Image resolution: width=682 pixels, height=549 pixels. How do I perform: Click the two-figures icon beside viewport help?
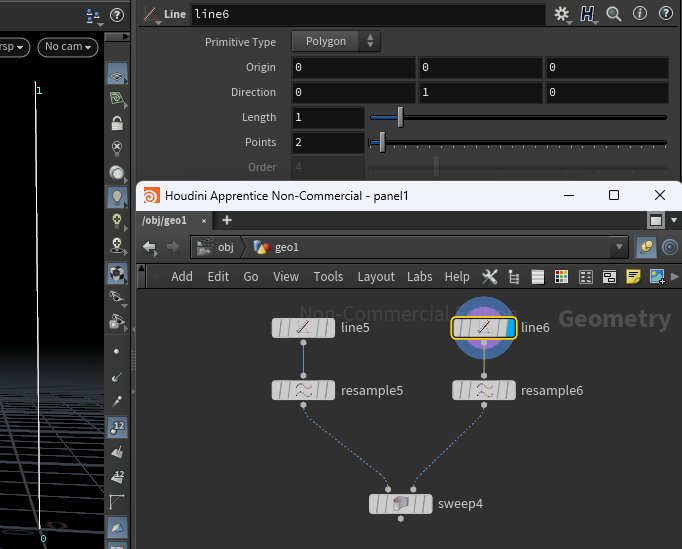(x=93, y=16)
